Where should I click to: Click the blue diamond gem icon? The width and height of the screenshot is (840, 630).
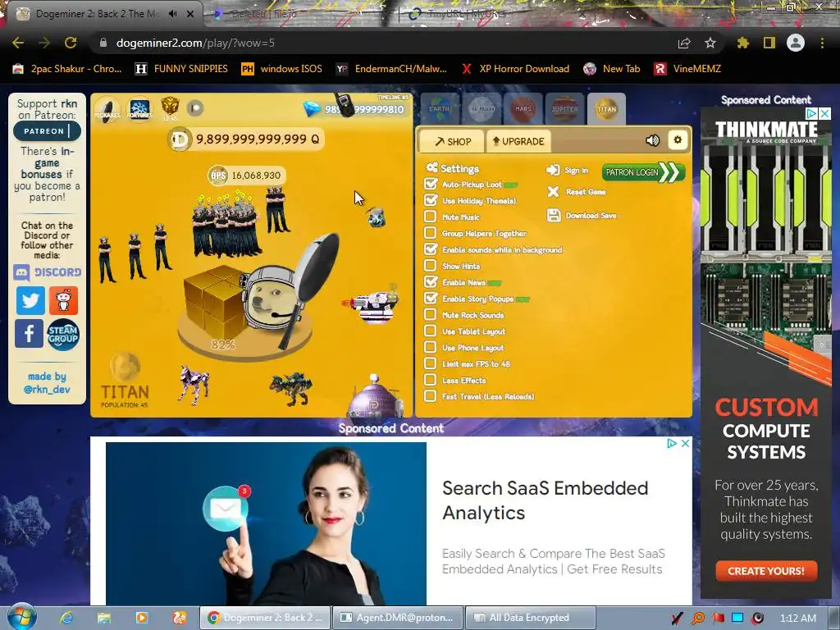coord(313,109)
